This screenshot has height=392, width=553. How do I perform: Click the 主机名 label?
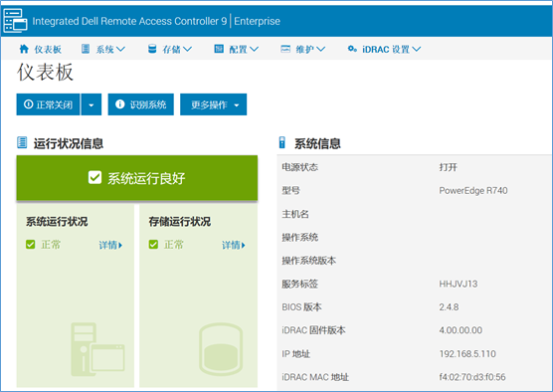[295, 214]
